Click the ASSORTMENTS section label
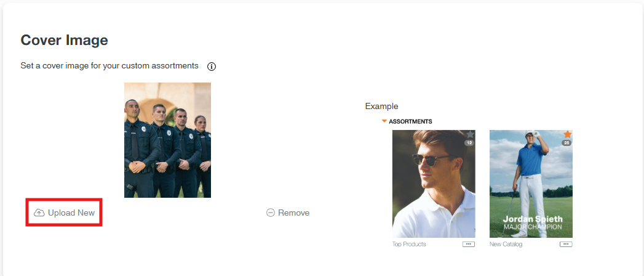 410,121
